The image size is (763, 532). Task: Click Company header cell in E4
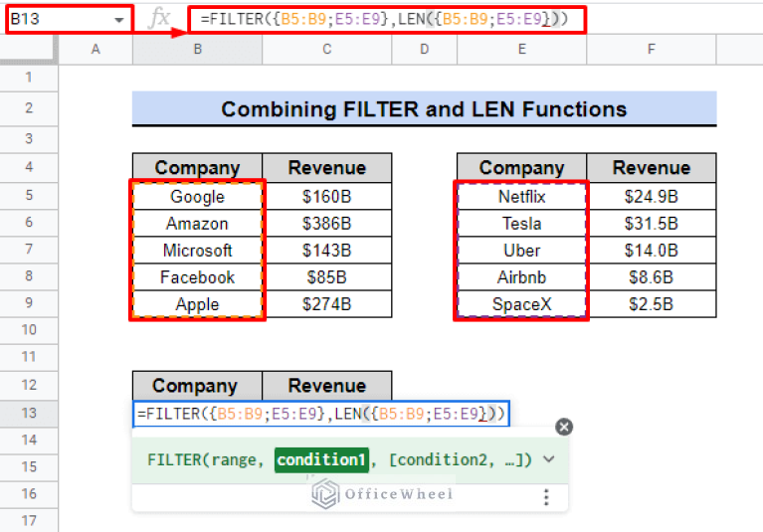pyautogui.click(x=522, y=168)
